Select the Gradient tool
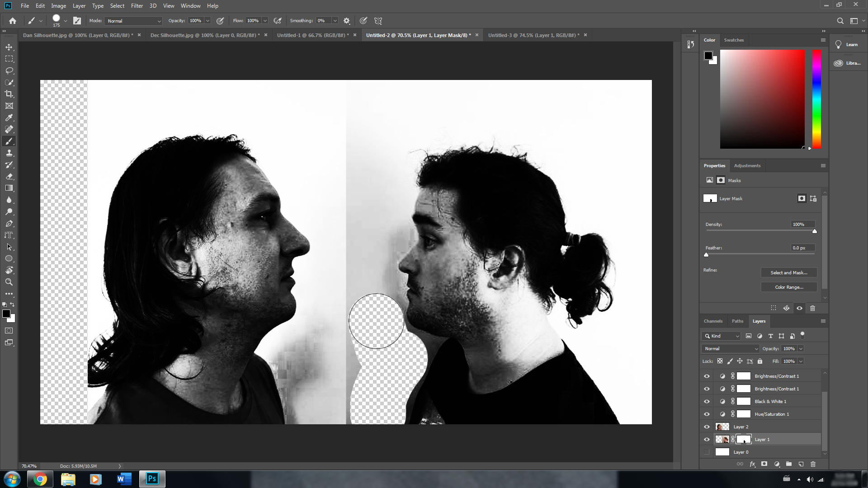 (9, 188)
